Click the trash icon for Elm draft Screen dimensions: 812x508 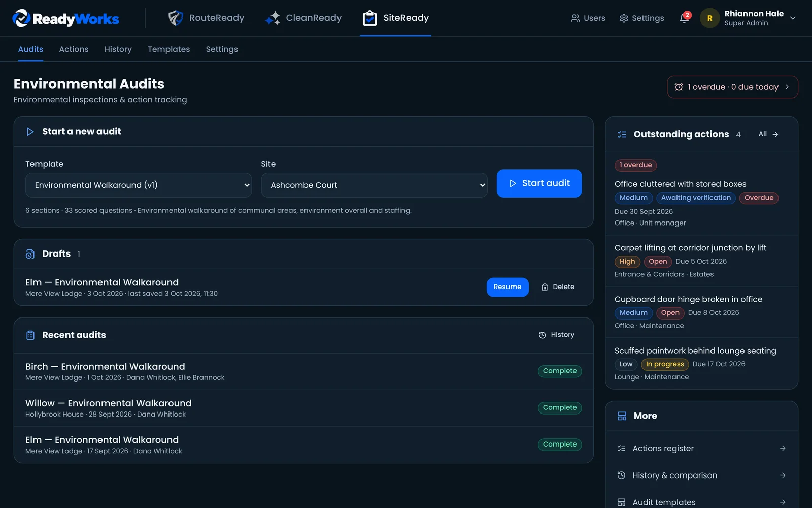[x=545, y=287]
